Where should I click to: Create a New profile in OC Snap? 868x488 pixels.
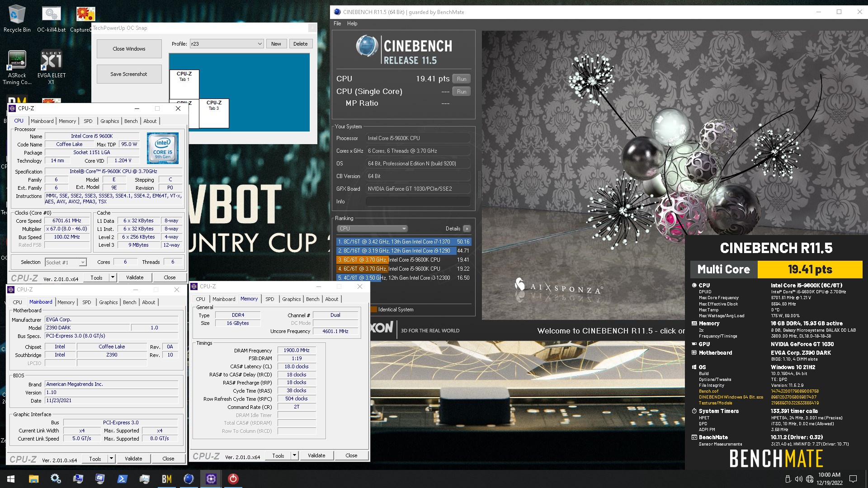(276, 44)
